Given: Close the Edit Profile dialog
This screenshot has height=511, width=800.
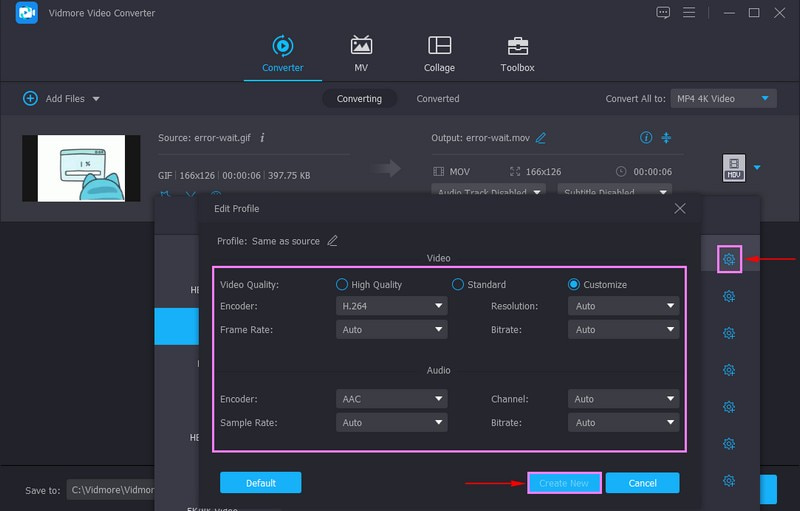Looking at the screenshot, I should pyautogui.click(x=680, y=208).
